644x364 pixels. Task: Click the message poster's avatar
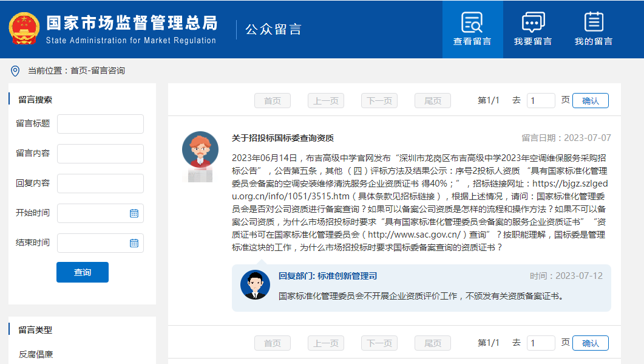pyautogui.click(x=200, y=149)
